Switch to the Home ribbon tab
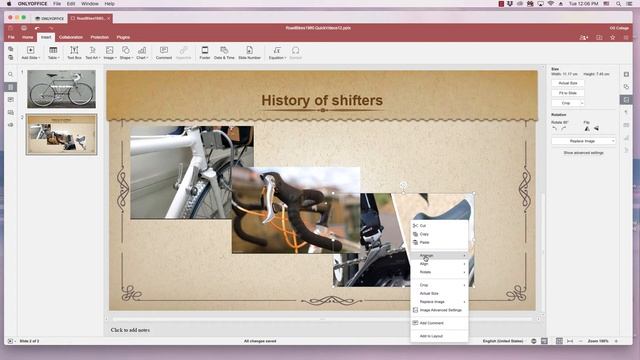This screenshot has width=640, height=360. coord(28,37)
